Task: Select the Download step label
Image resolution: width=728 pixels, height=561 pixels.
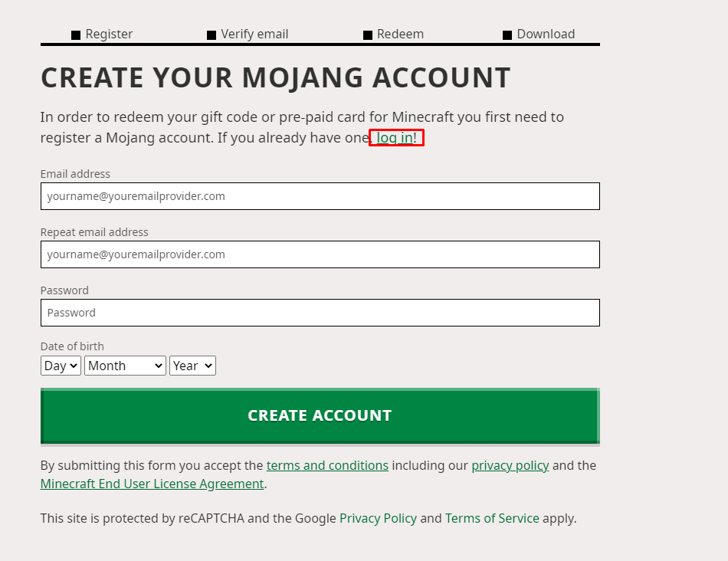Action: pos(546,34)
